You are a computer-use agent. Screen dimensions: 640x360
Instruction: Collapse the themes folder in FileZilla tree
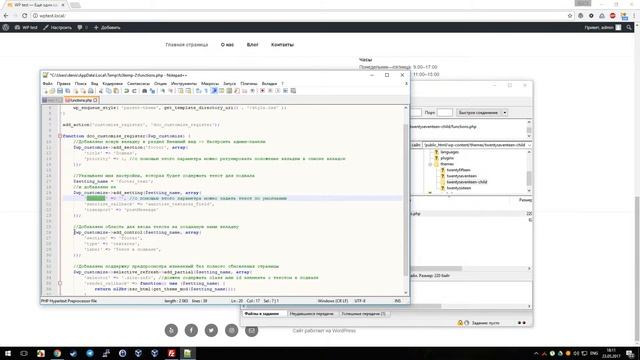tap(430, 164)
